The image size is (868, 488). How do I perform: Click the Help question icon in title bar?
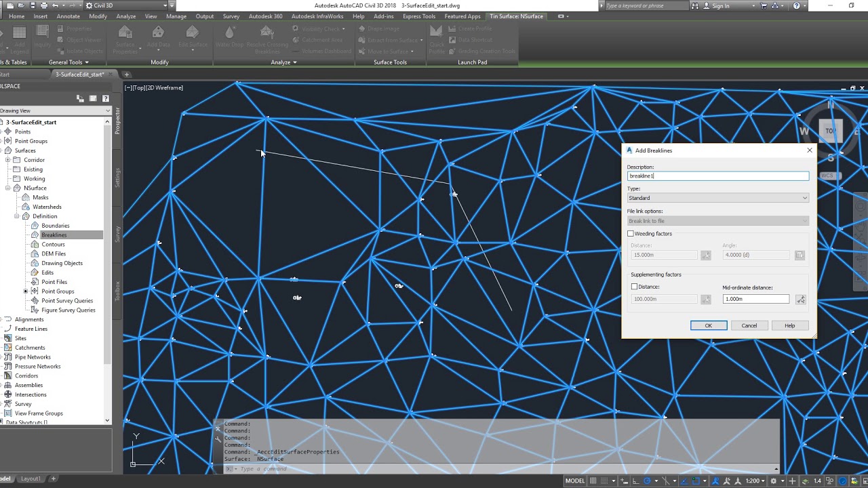(x=797, y=5)
